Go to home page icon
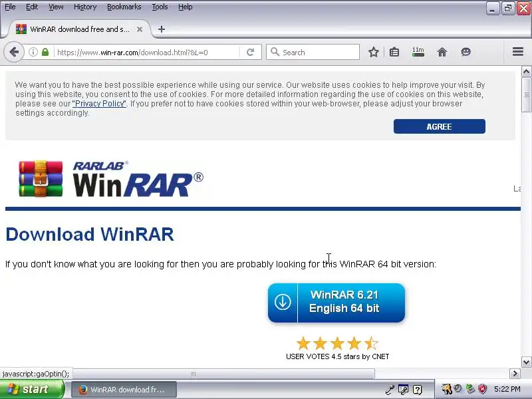The height and width of the screenshot is (399, 532). tap(442, 53)
